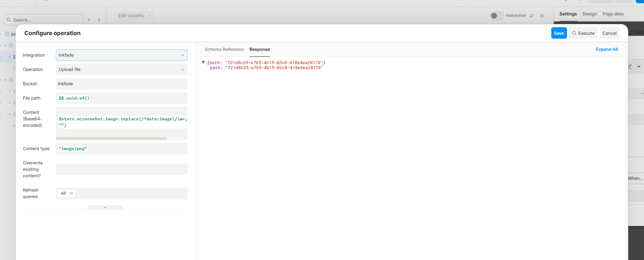Image resolution: width=644 pixels, height=260 pixels.
Task: Click the Expand All link
Action: click(606, 49)
